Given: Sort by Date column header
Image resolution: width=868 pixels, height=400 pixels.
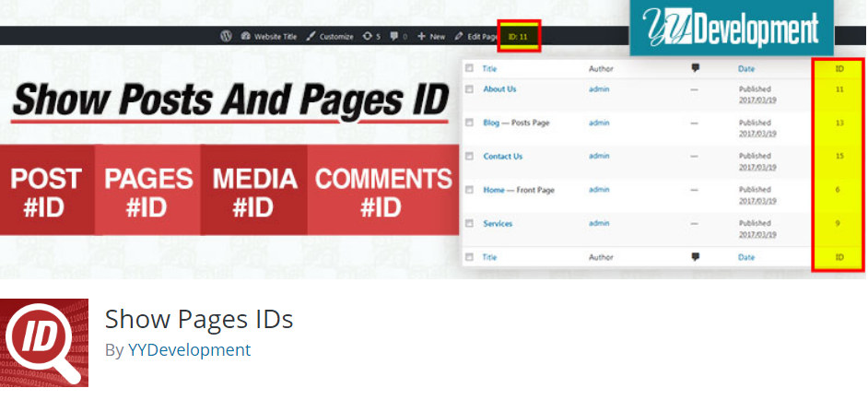Looking at the screenshot, I should tap(746, 69).
